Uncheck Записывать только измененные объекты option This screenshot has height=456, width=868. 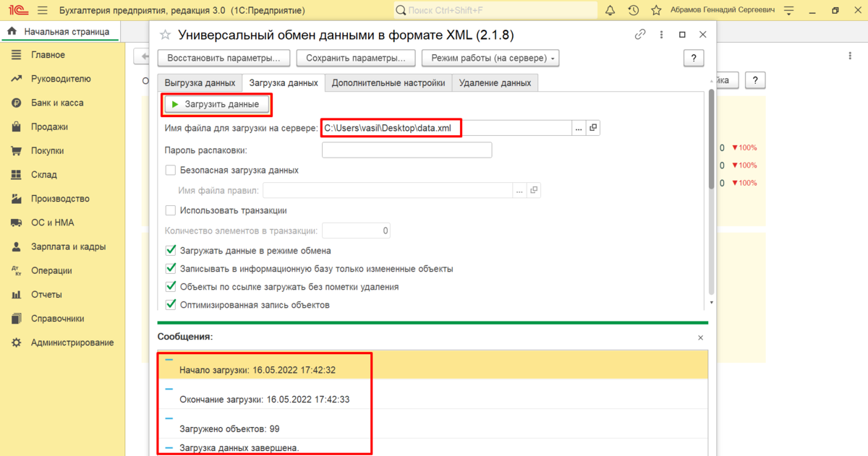(x=171, y=269)
